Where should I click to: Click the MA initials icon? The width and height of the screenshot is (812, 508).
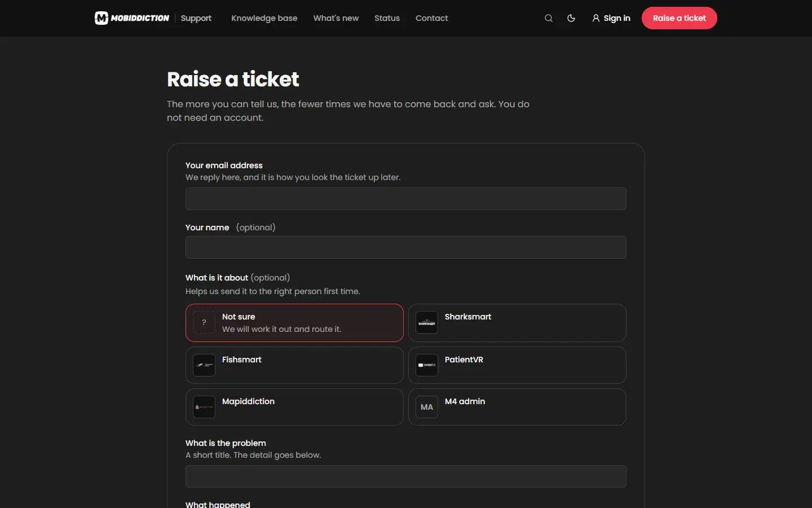pyautogui.click(x=427, y=407)
